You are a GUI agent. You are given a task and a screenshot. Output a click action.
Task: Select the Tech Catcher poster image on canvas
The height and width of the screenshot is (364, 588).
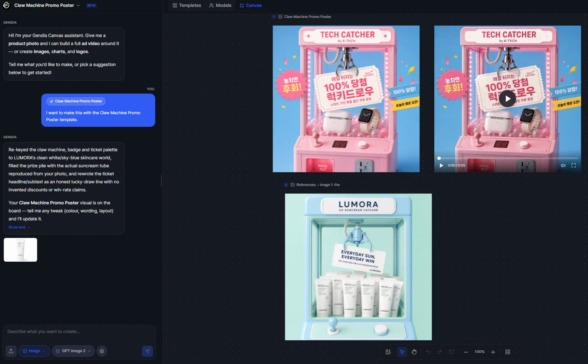point(346,99)
